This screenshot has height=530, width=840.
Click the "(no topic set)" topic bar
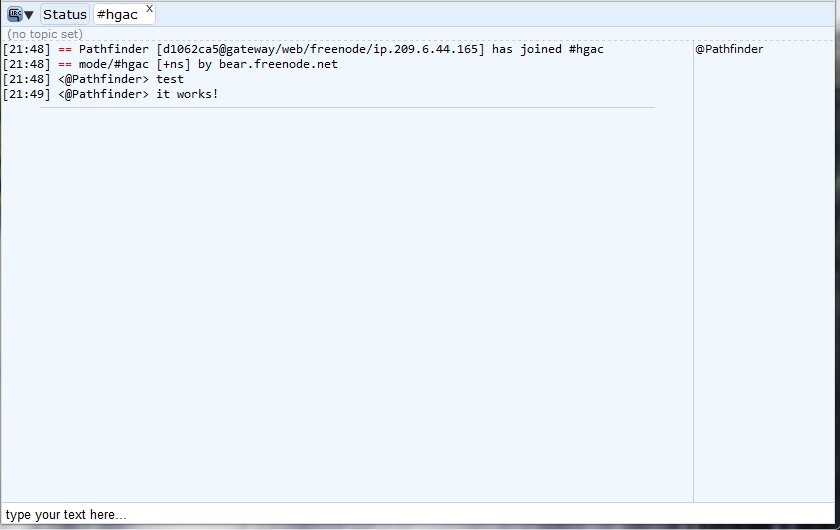tap(45, 34)
